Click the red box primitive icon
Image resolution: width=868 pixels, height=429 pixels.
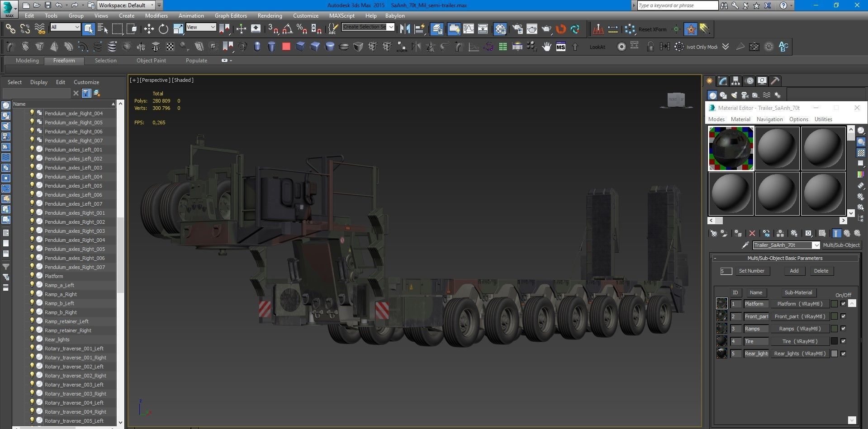(286, 47)
